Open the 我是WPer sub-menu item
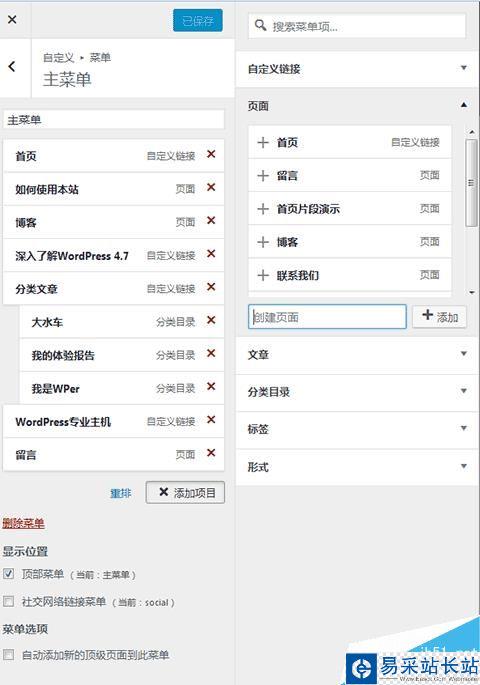 [x=122, y=388]
